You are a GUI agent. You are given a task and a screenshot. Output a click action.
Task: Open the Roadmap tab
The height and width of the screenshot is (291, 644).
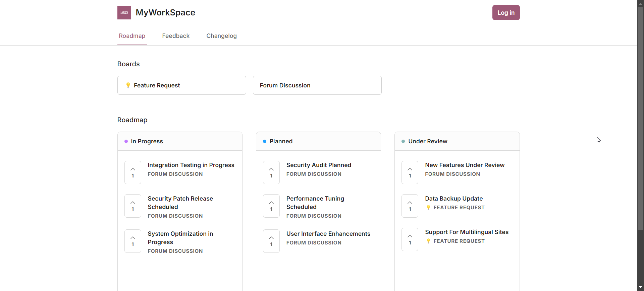[x=132, y=36]
